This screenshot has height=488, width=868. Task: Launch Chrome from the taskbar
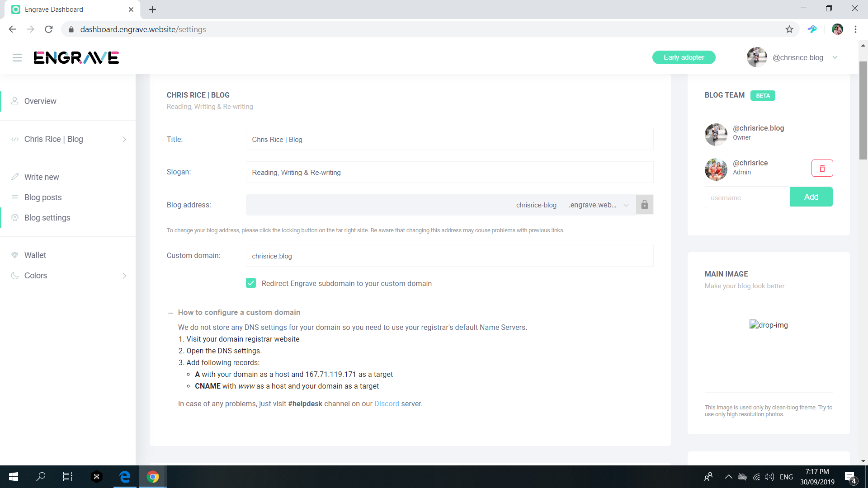point(152,477)
